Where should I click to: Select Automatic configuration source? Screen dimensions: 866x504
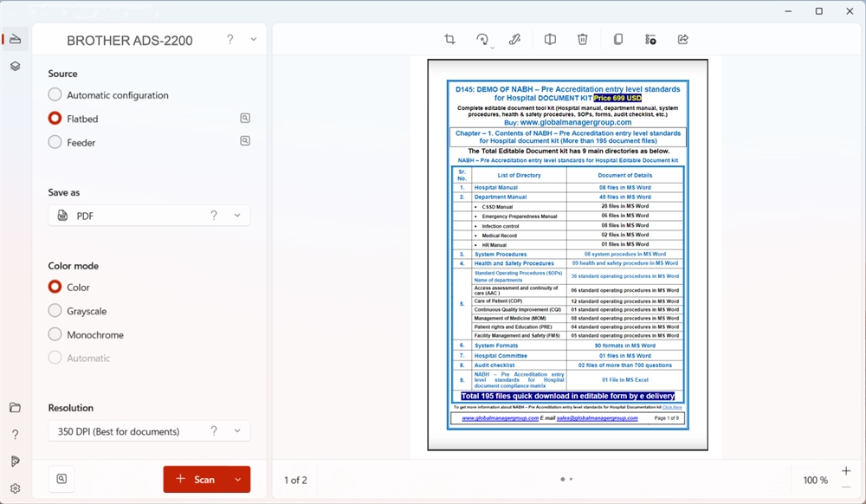(x=108, y=95)
